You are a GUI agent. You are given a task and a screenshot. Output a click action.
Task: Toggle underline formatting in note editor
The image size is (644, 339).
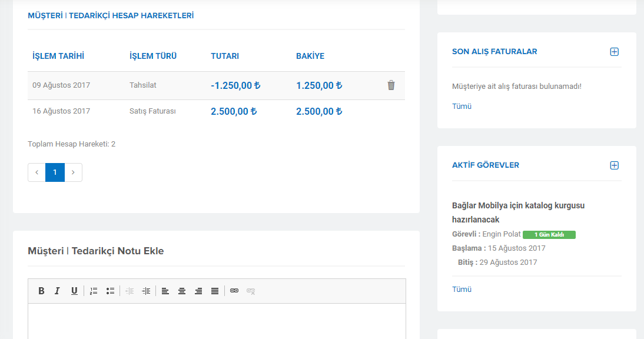pyautogui.click(x=74, y=291)
